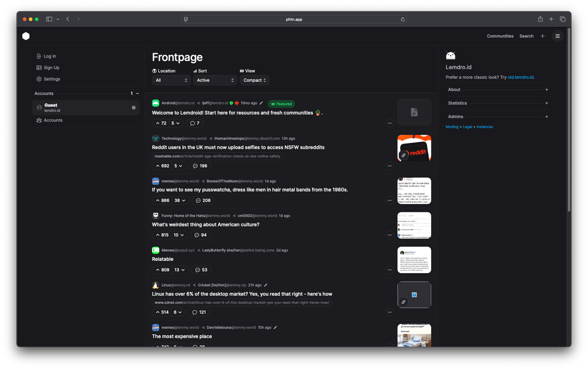Go to Search from the top bar
588x369 pixels.
pos(526,36)
